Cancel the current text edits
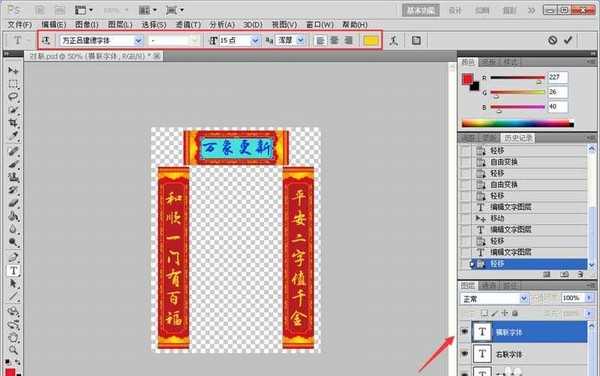 (552, 40)
